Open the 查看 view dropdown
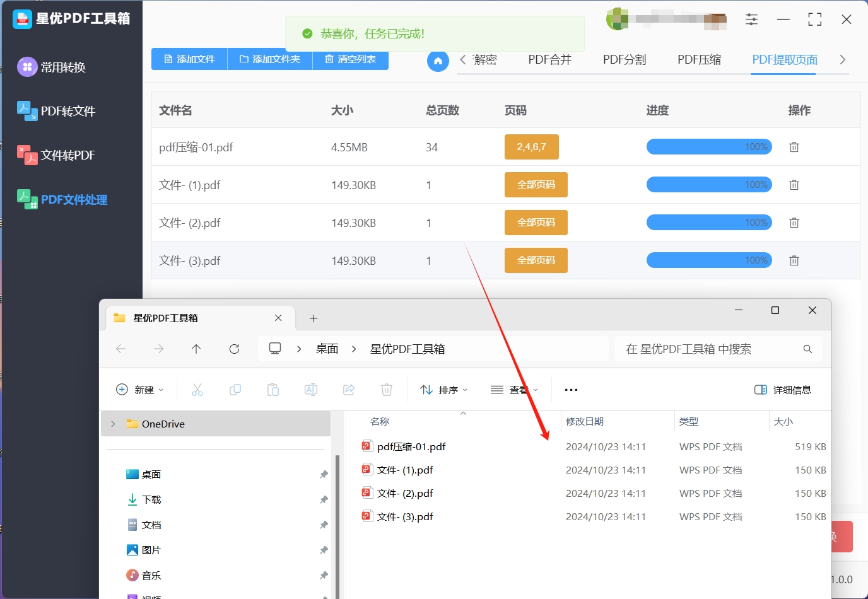 point(515,390)
